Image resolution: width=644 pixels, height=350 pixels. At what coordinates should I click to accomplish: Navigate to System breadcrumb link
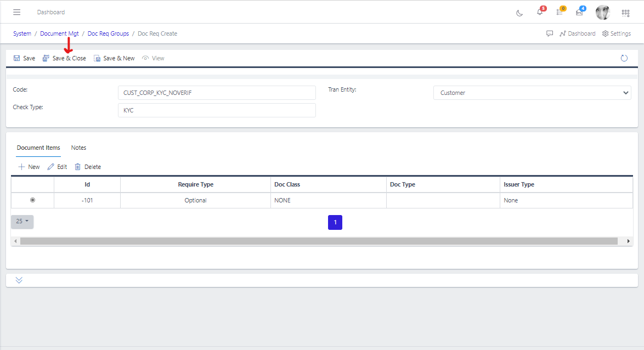[22, 33]
